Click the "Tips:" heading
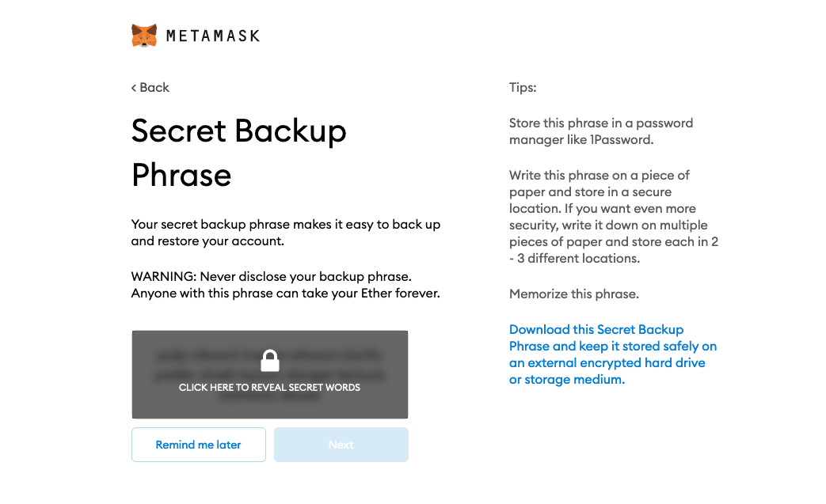Image resolution: width=826 pixels, height=504 pixels. click(522, 87)
